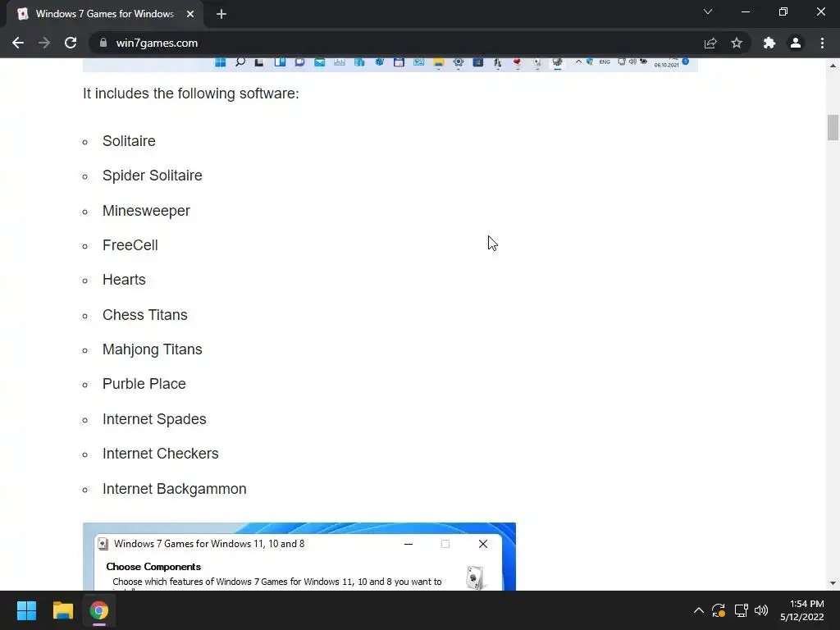840x630 pixels.
Task: Click the Windows 11 taskbar screenshot image
Action: [x=390, y=65]
